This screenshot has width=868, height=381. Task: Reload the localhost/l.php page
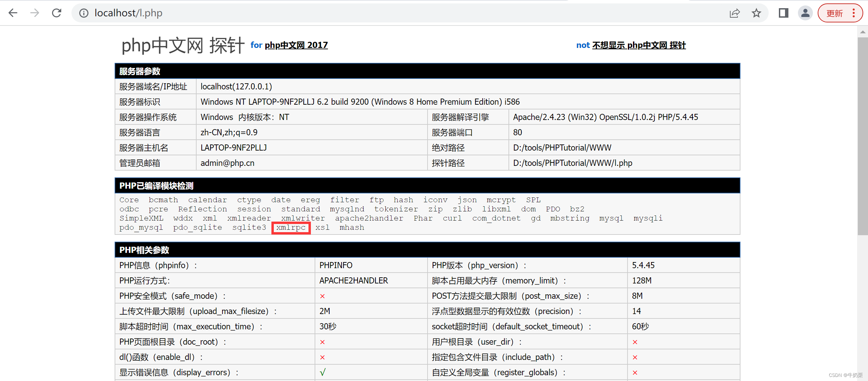pyautogui.click(x=56, y=13)
